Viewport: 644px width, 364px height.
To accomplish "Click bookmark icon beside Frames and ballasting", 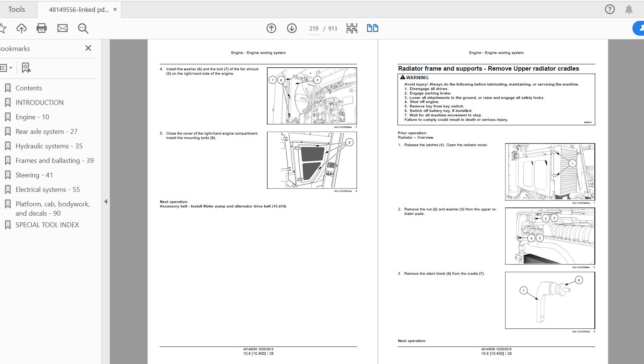I will (x=7, y=161).
